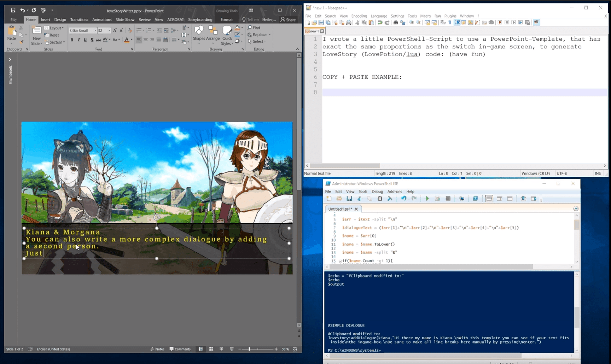Click the Replace button in Editing group
Screen dimensions: 611x364
click(x=259, y=34)
